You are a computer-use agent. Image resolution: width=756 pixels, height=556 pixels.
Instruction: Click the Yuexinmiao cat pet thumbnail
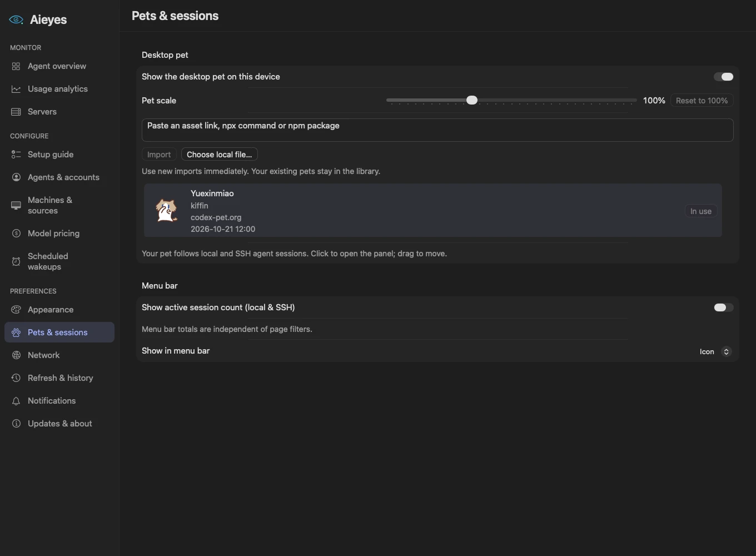pos(166,211)
